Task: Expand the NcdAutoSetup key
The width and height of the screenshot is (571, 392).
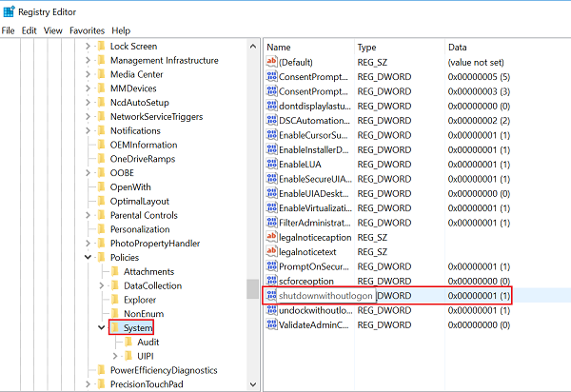Action: point(88,103)
